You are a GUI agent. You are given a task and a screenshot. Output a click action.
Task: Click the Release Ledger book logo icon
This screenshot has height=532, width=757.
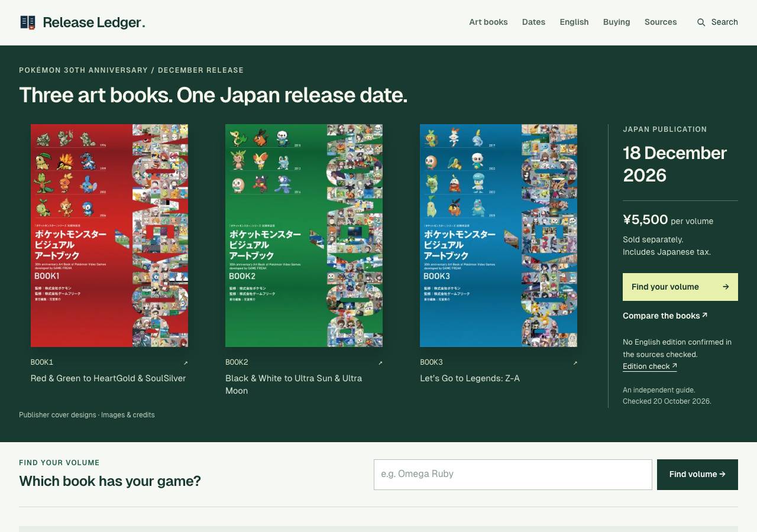point(28,22)
